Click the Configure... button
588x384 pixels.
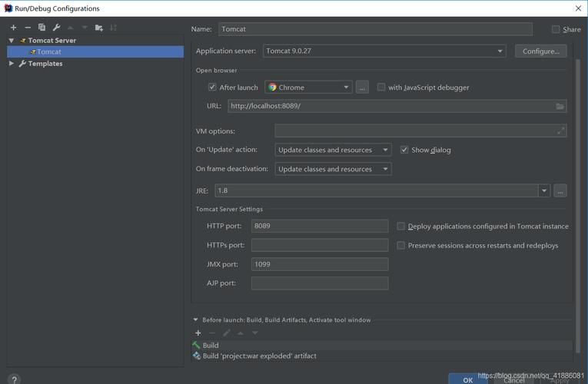click(541, 51)
